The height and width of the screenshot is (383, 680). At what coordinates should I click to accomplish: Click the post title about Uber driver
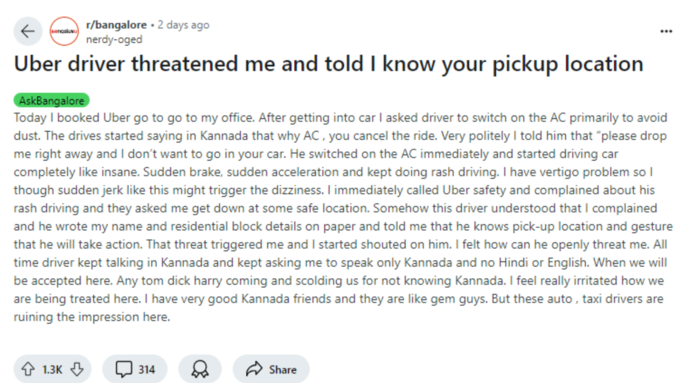click(x=329, y=64)
